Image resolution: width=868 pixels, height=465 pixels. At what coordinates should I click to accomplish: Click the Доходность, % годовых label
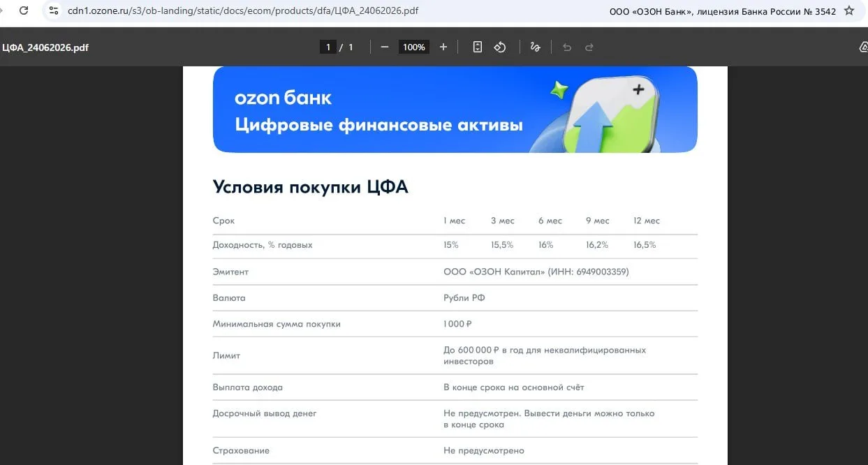[263, 245]
